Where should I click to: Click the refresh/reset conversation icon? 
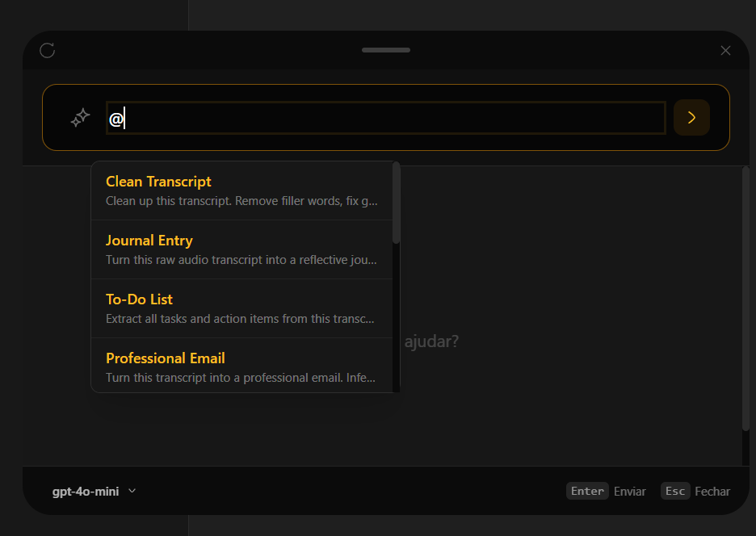pos(47,50)
